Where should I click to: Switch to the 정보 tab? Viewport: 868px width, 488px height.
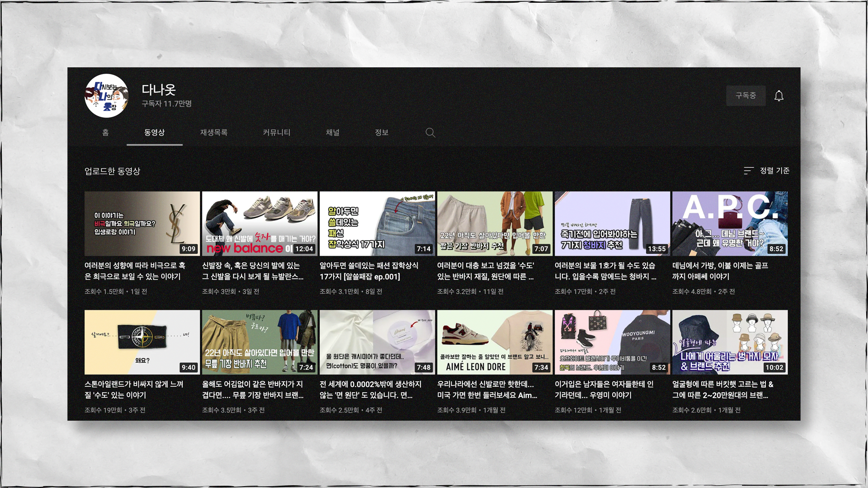coord(382,132)
